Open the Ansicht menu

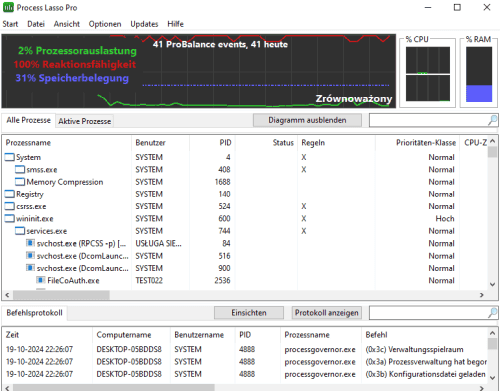pyautogui.click(x=67, y=24)
